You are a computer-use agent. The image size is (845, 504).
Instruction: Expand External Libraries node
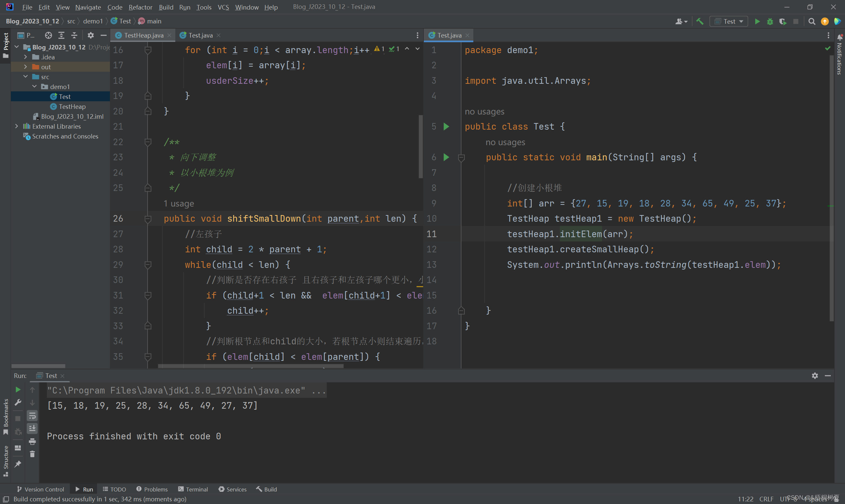(x=17, y=126)
